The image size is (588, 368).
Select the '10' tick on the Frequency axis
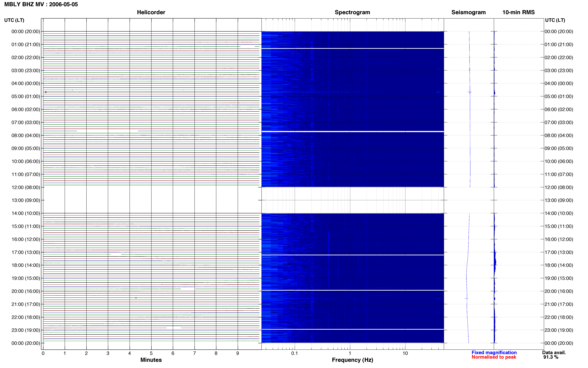coord(405,353)
